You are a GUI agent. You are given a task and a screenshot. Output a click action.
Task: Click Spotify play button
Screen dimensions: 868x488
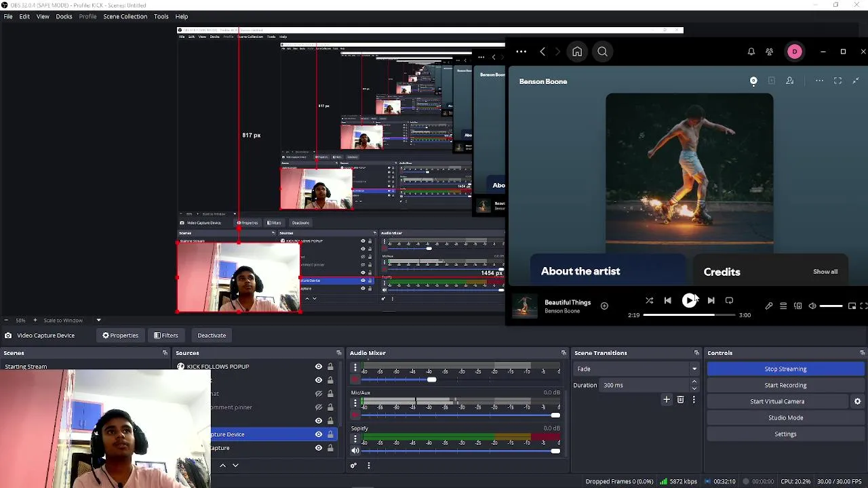tap(689, 300)
